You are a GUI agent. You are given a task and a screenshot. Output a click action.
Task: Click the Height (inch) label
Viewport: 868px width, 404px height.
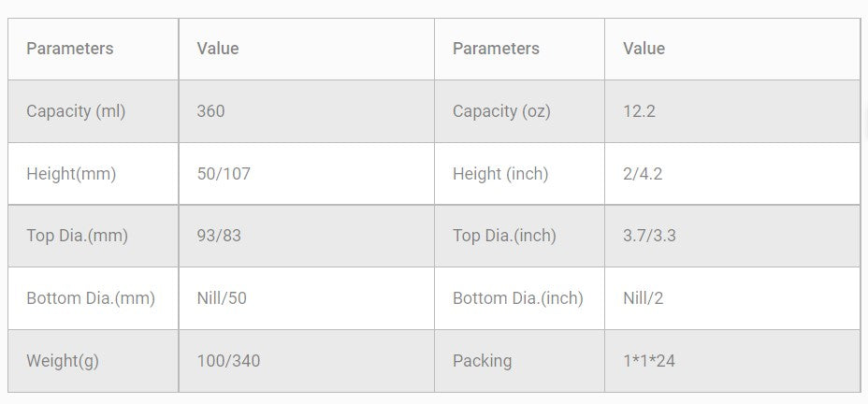tap(500, 174)
